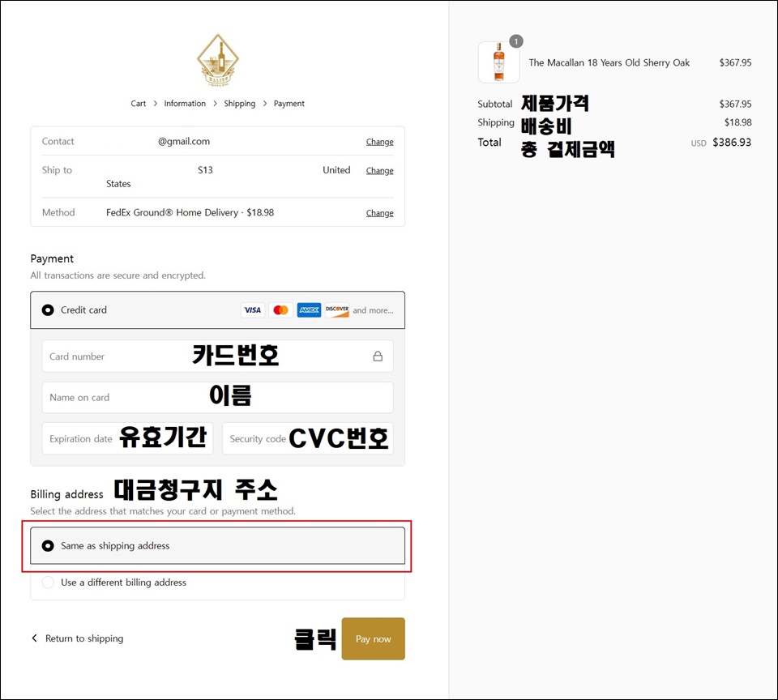
Task: Click the store logo at top
Action: [x=218, y=60]
